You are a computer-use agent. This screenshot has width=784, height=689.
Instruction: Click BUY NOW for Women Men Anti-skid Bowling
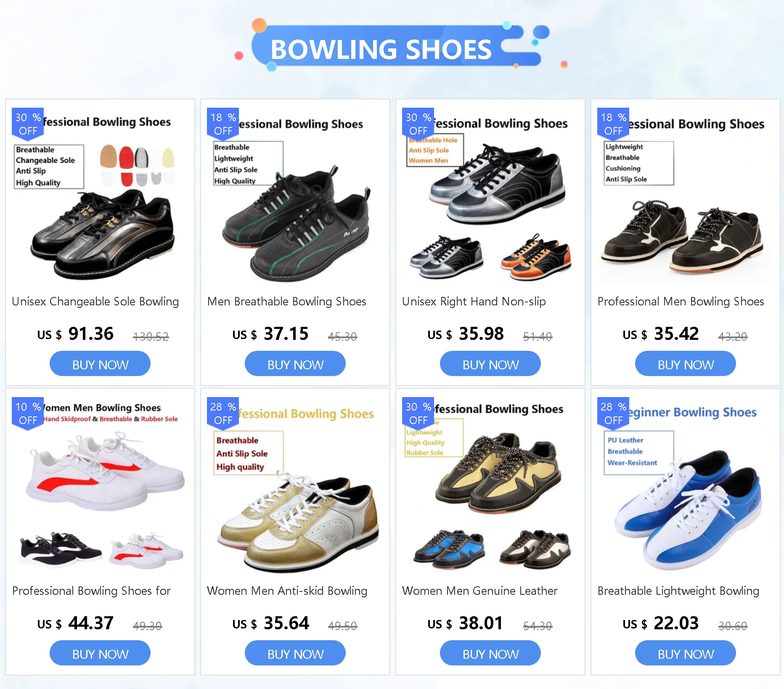coord(295,653)
